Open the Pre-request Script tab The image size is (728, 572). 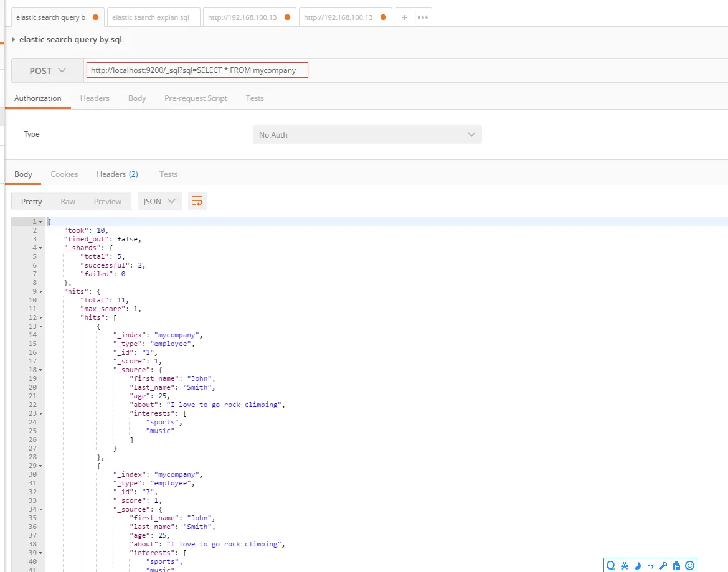click(196, 98)
